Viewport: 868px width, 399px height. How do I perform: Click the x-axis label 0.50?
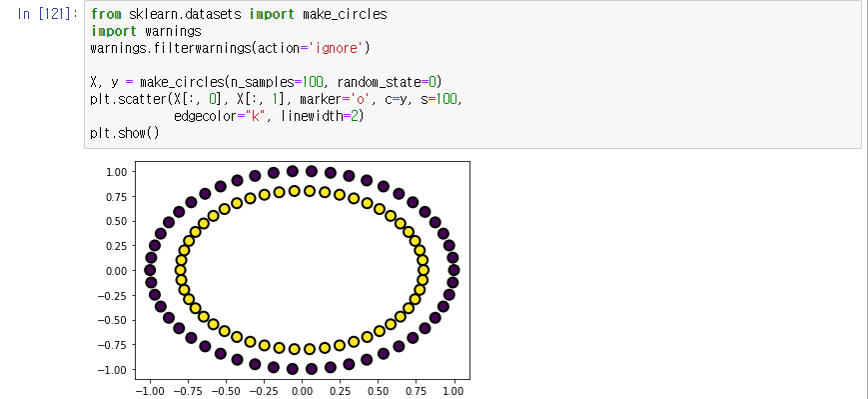click(379, 391)
